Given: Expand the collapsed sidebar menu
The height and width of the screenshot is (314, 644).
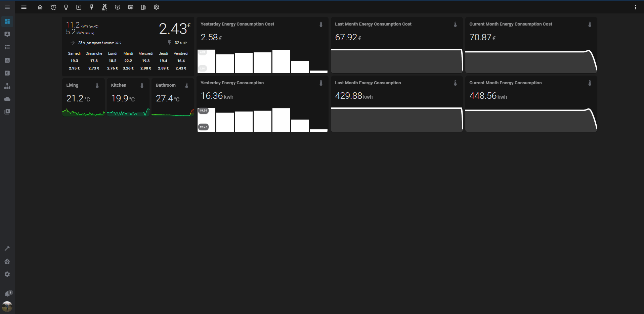Looking at the screenshot, I should pos(7,7).
